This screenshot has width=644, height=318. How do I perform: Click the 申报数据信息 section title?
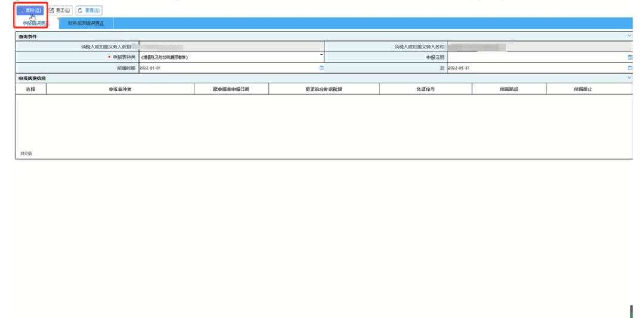32,78
